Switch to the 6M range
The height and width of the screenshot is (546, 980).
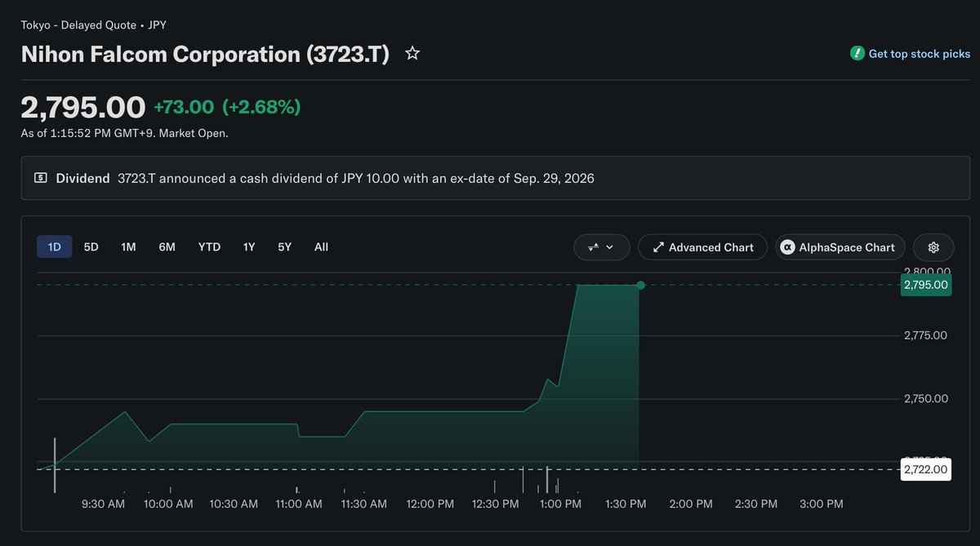click(x=167, y=246)
